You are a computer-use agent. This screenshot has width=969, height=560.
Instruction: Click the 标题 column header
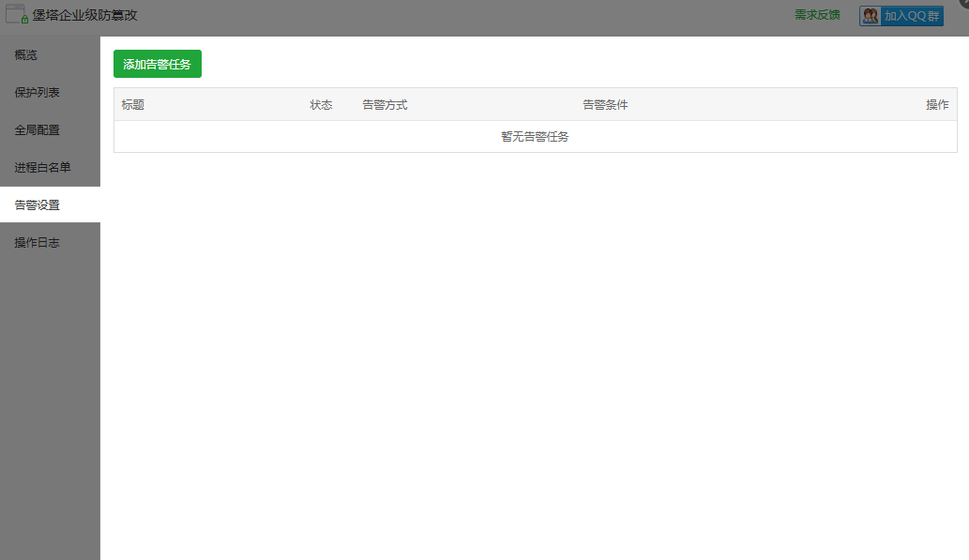[x=133, y=105]
